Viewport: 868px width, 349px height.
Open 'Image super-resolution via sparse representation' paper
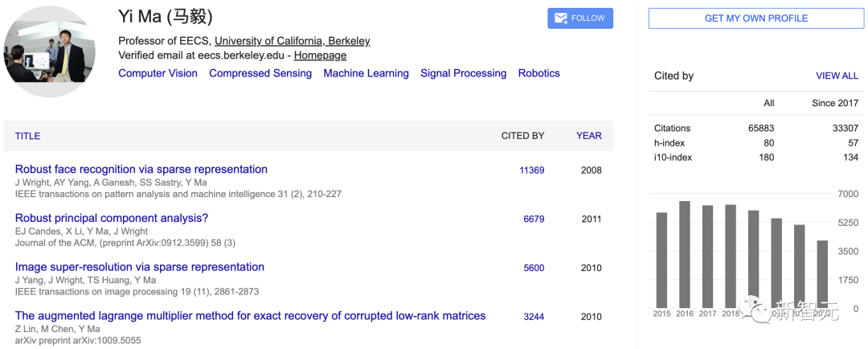click(x=140, y=267)
